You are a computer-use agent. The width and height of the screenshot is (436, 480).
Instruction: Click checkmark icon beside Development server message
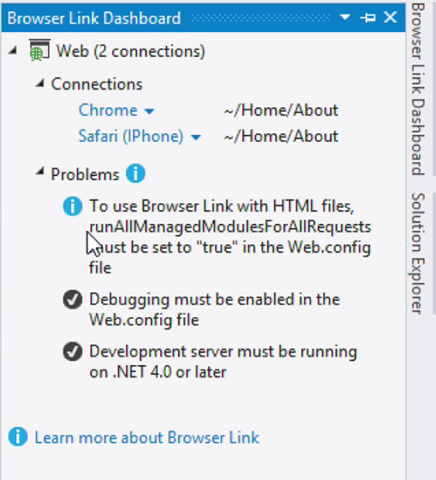coord(72,351)
